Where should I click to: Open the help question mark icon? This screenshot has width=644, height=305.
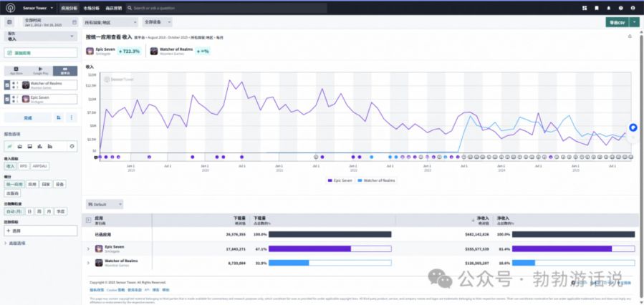coord(622,8)
